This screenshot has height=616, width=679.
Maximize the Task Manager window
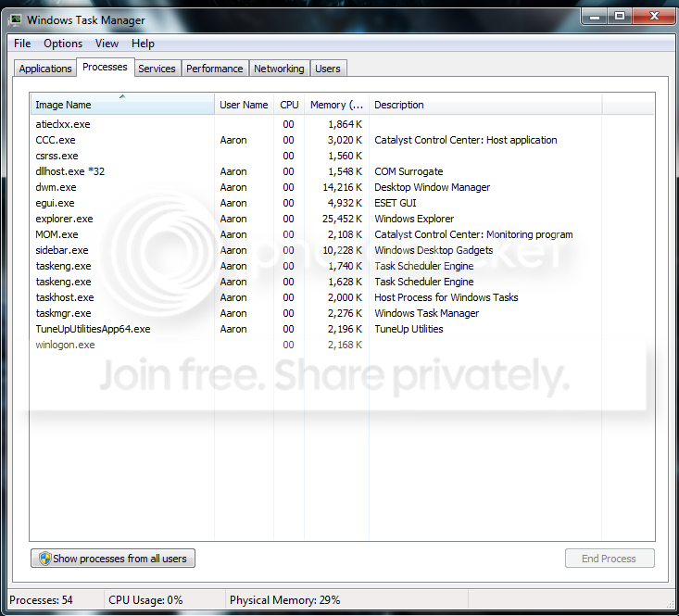620,17
